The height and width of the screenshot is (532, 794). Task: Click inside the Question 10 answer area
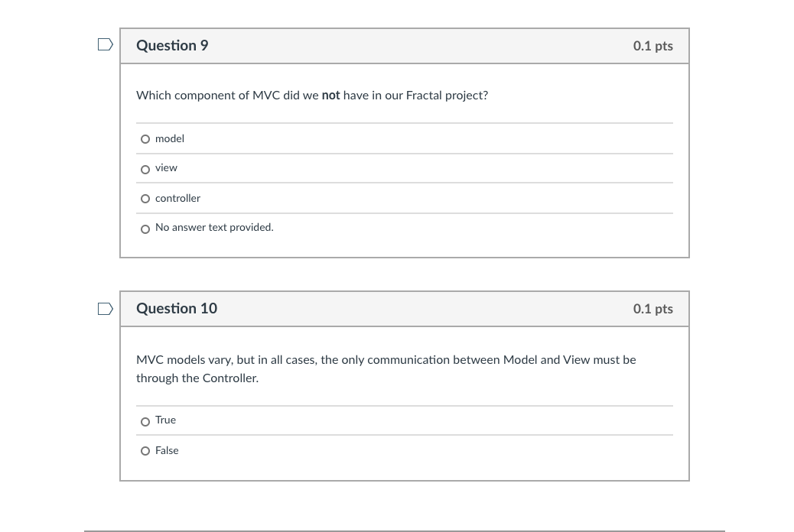tap(404, 436)
